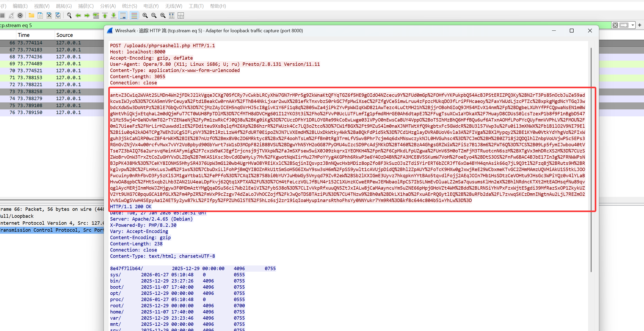Screen dimensions: 644x331
Task: Open the 统计(S) menu
Action: click(129, 6)
